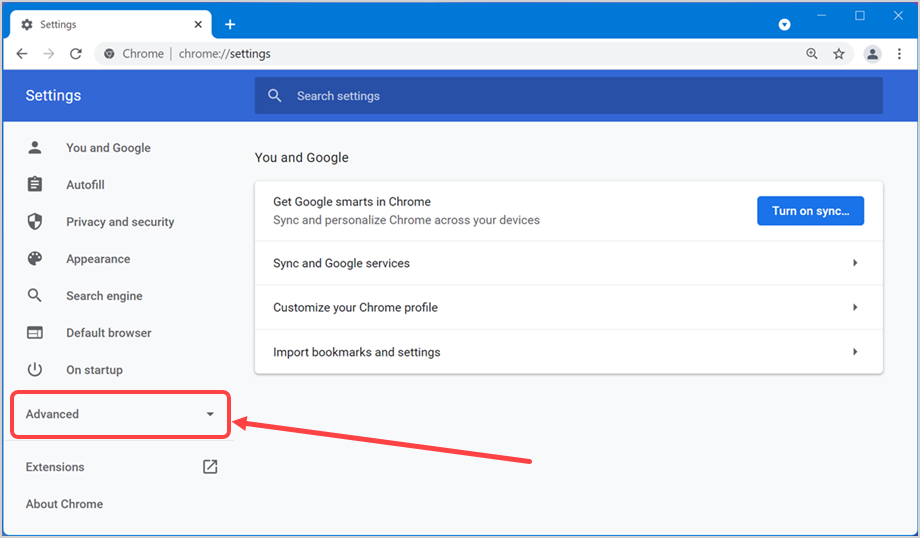
Task: Open Default browser section
Action: click(x=109, y=333)
